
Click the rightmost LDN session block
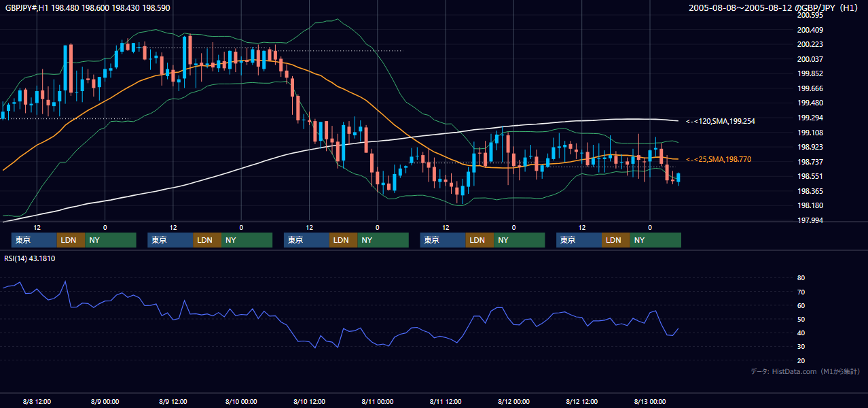[615, 240]
